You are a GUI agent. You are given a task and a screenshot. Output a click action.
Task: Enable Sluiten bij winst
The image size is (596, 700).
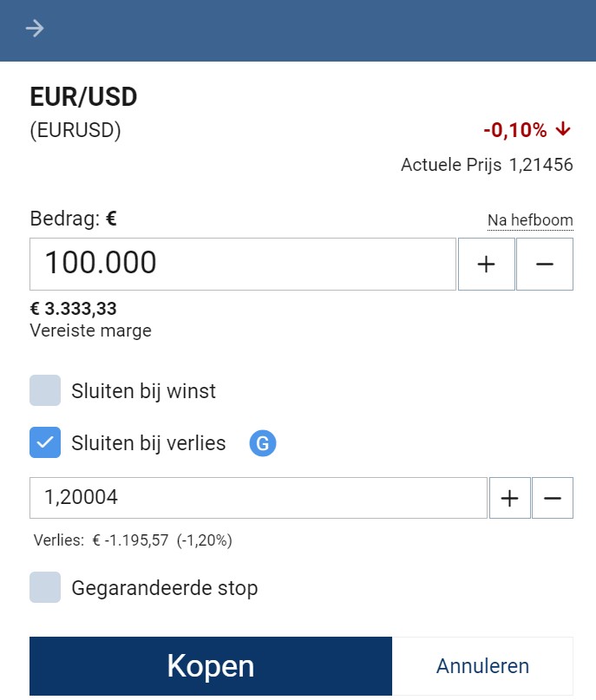point(45,390)
